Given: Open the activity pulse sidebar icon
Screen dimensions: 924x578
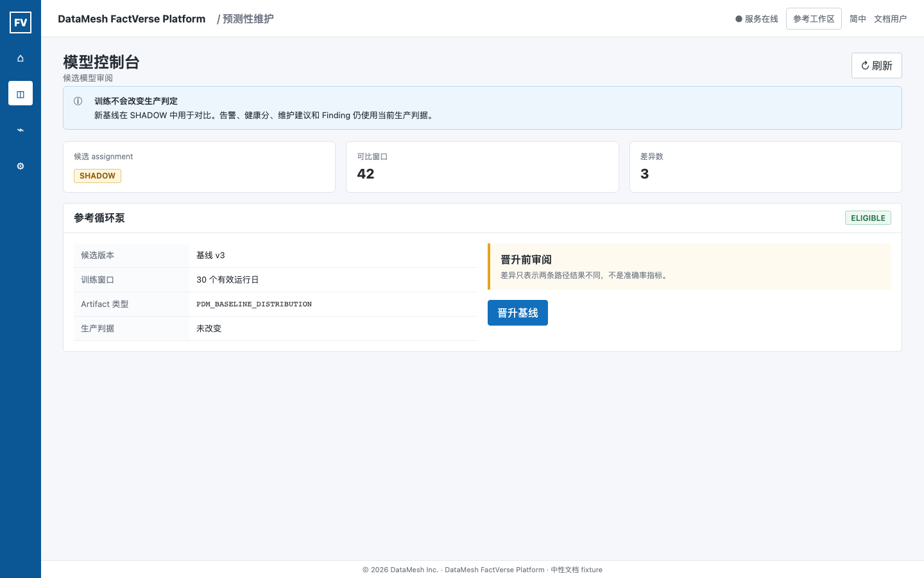Looking at the screenshot, I should [21, 130].
